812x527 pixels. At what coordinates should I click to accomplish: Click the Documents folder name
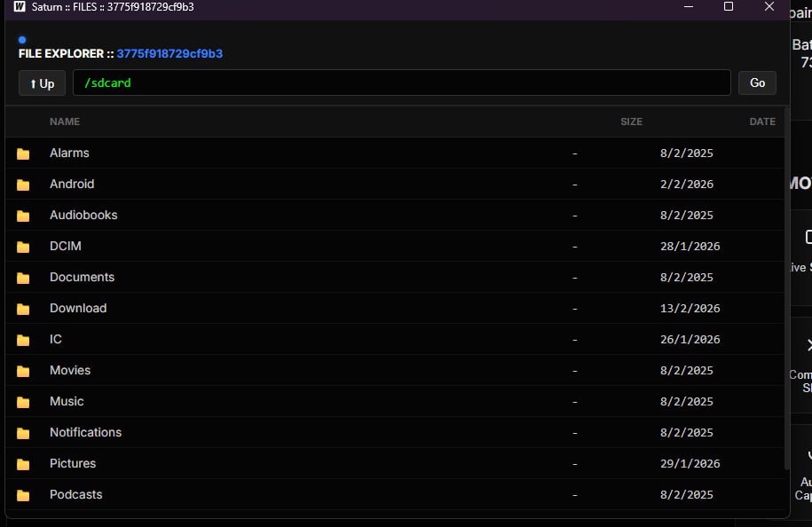coord(82,277)
